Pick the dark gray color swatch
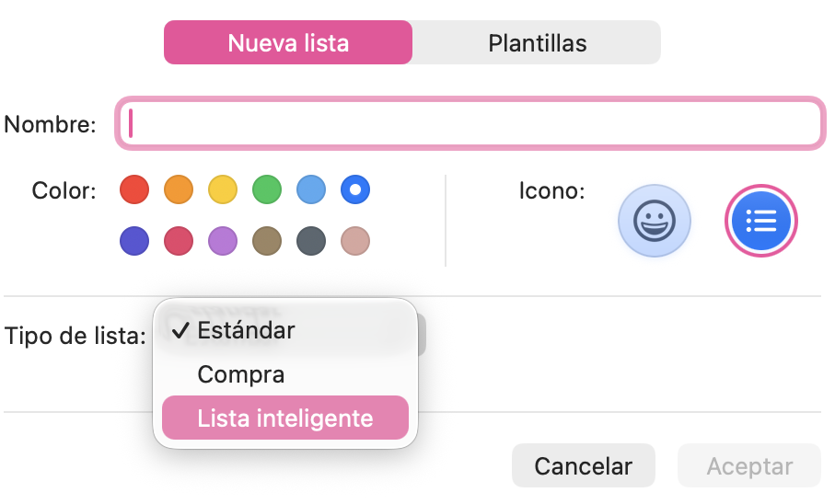Screen dimensions: 835x504 (x=311, y=242)
